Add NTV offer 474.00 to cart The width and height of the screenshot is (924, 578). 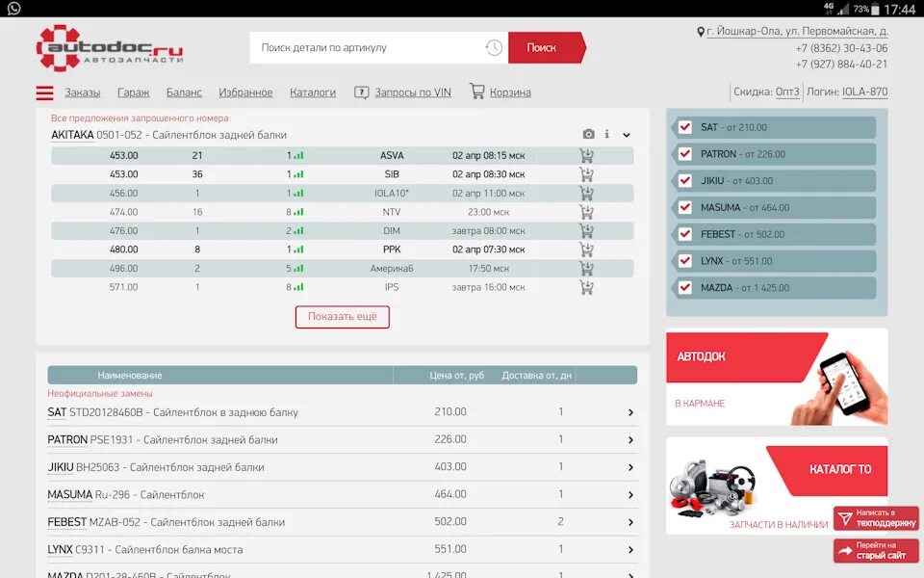pos(586,212)
